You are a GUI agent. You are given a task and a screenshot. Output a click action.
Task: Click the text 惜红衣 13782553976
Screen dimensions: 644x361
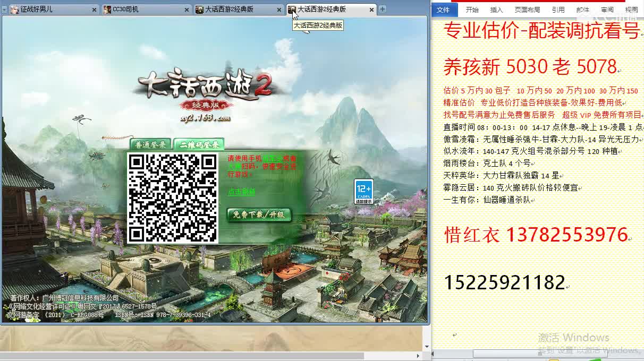coord(536,234)
